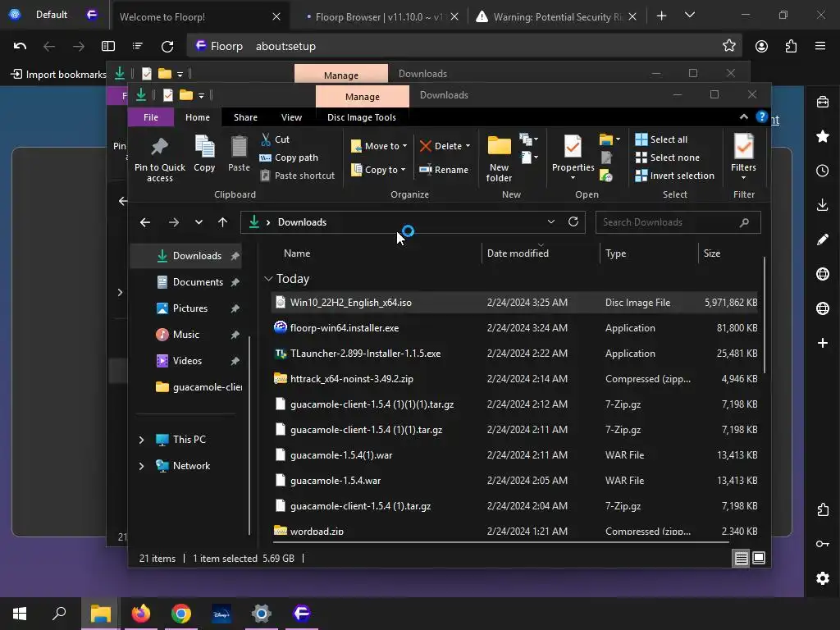Go up one folder level arrow
The width and height of the screenshot is (840, 630).
coord(223,221)
